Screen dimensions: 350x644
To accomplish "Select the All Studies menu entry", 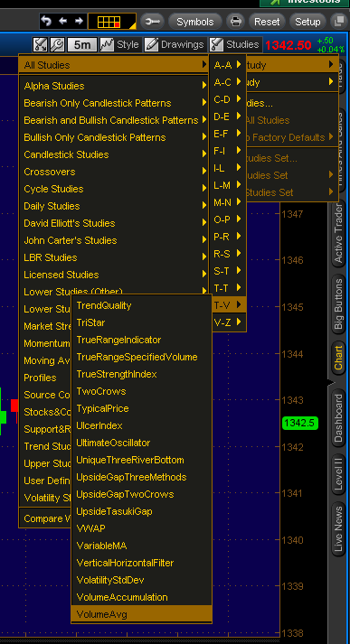I will click(114, 65).
